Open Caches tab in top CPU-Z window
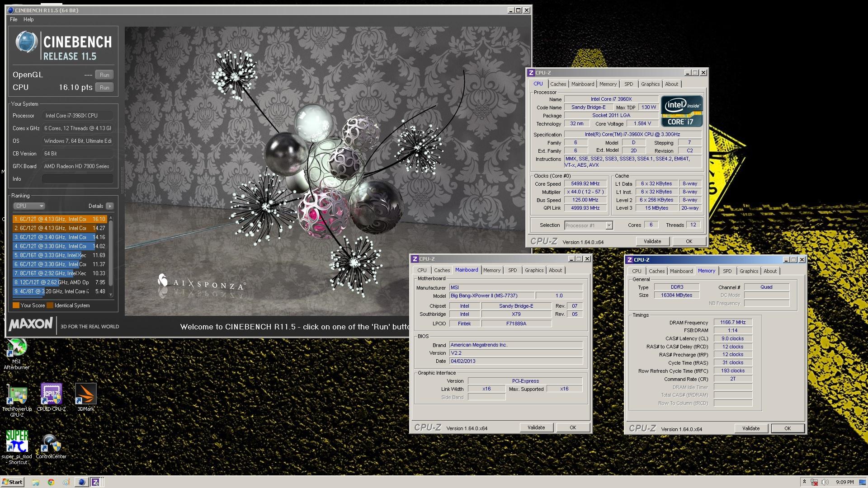 pyautogui.click(x=558, y=84)
